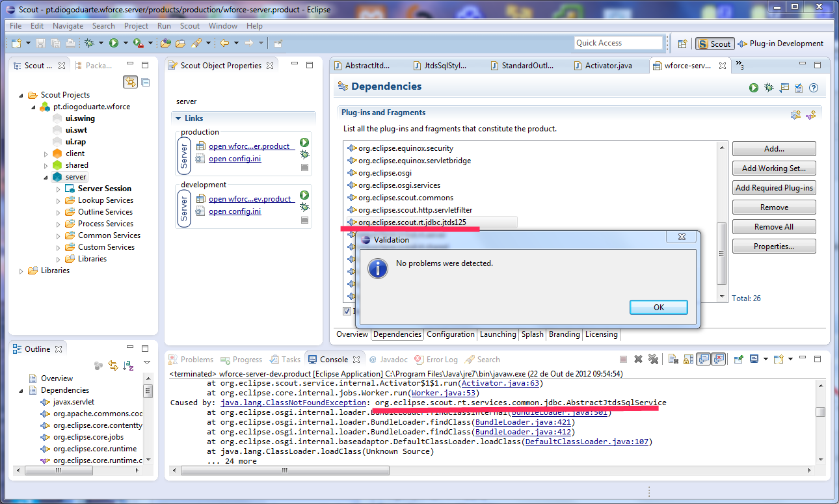
Task: Toggle Show Console on standard error change
Action: [x=718, y=359]
